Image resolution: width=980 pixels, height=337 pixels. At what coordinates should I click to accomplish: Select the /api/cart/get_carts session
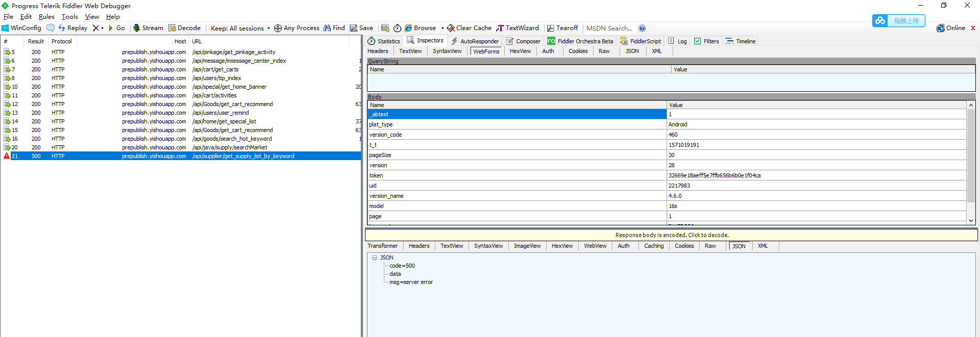point(181,69)
